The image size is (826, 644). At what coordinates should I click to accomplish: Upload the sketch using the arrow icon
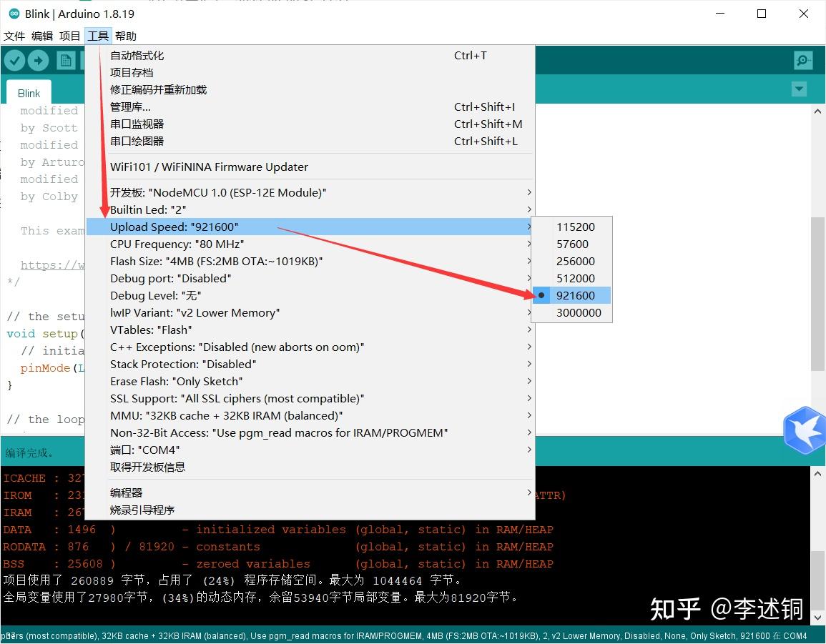tap(38, 60)
